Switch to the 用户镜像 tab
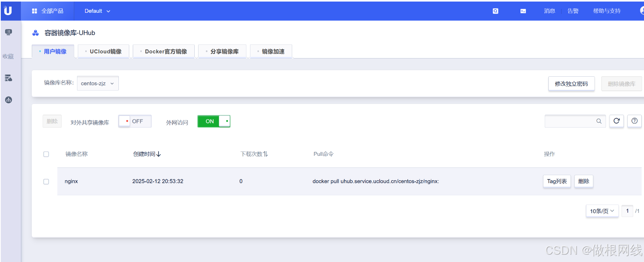Image resolution: width=644 pixels, height=262 pixels. pos(53,51)
